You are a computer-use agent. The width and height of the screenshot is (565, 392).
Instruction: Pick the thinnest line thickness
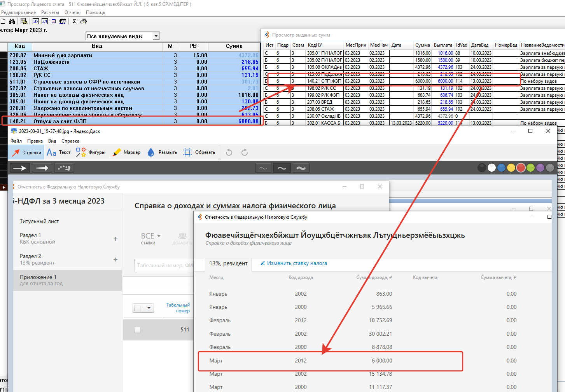click(263, 168)
